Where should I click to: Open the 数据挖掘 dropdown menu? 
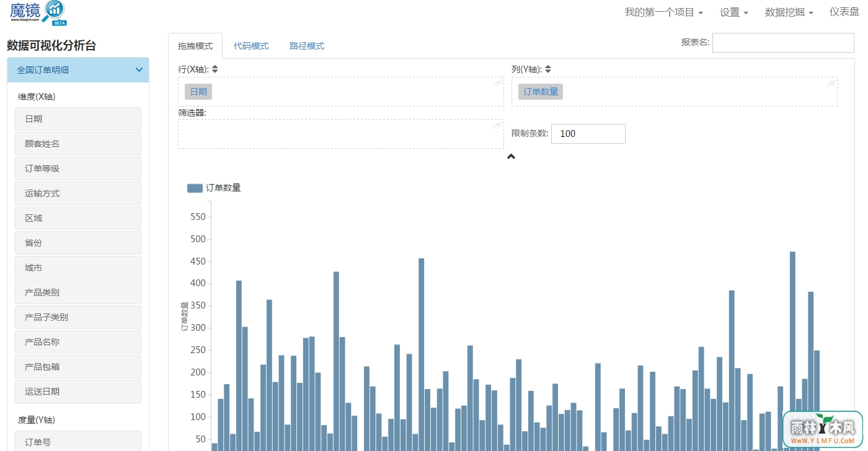(x=789, y=12)
